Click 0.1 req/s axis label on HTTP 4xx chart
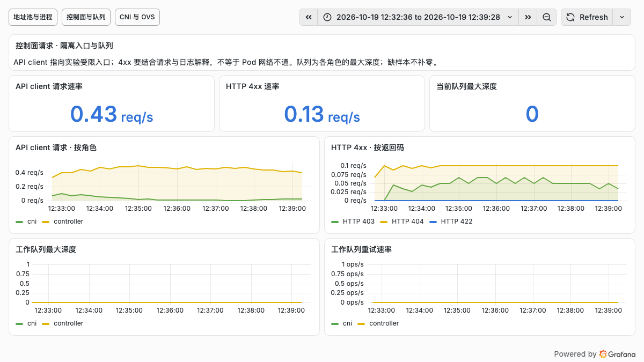 pos(353,165)
